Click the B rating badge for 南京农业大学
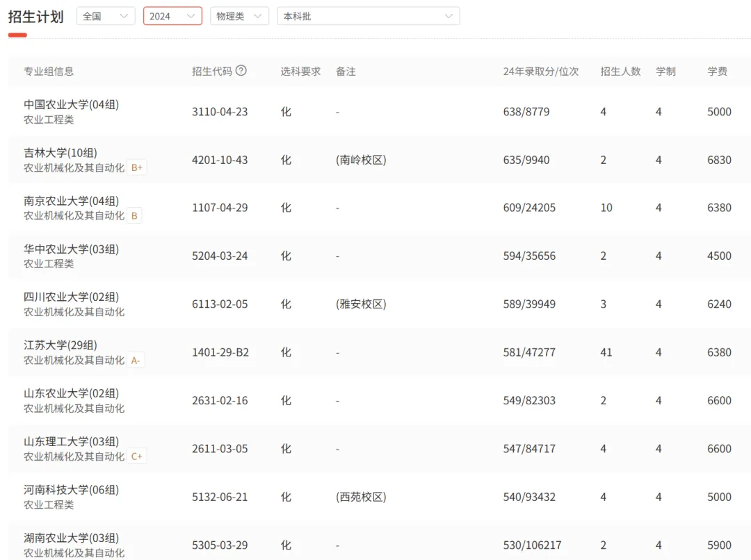The width and height of the screenshot is (751, 560). (135, 216)
